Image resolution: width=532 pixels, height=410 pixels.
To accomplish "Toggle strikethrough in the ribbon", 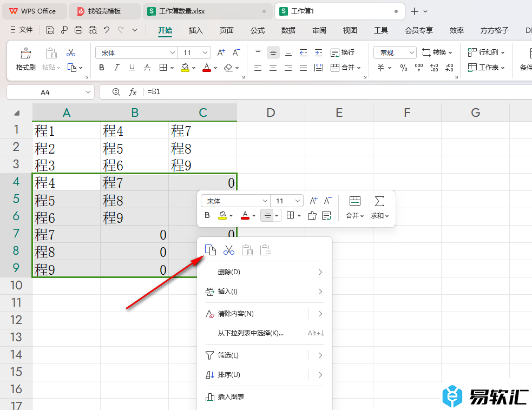I will [x=147, y=68].
